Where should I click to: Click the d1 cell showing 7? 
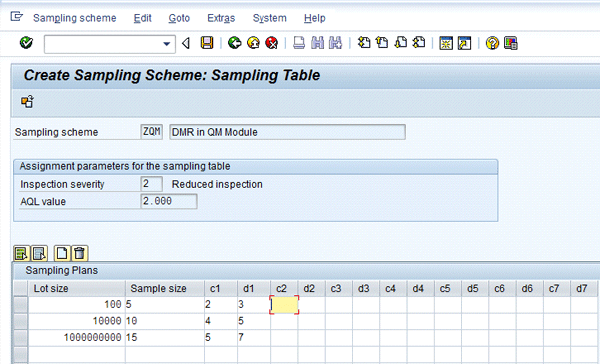[x=254, y=338]
